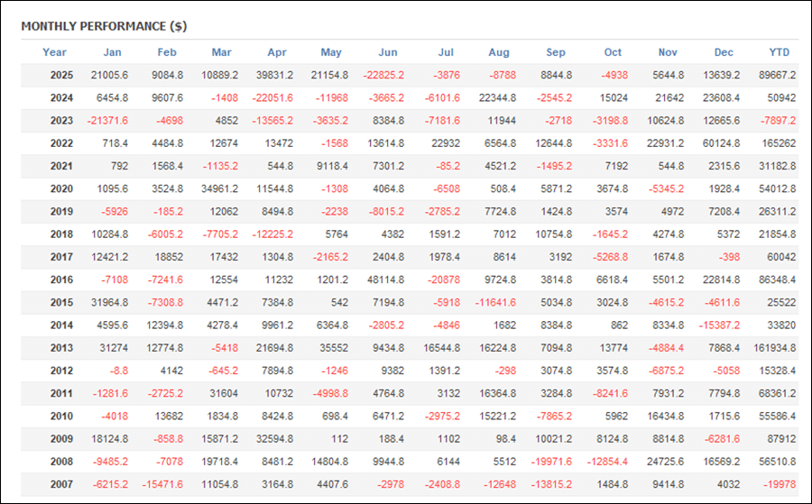The width and height of the screenshot is (812, 504).
Task: Click the Jan column header
Action: (x=112, y=52)
